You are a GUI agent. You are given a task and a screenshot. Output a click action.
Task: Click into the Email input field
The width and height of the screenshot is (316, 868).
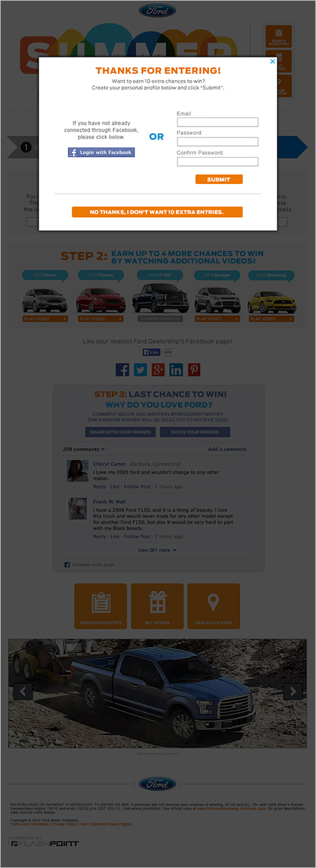tap(217, 122)
